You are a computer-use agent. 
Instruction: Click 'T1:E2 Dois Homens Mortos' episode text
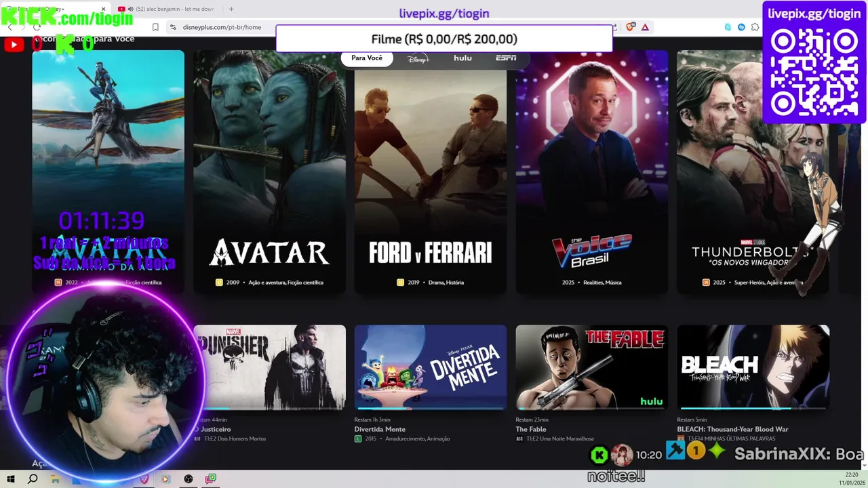click(235, 439)
